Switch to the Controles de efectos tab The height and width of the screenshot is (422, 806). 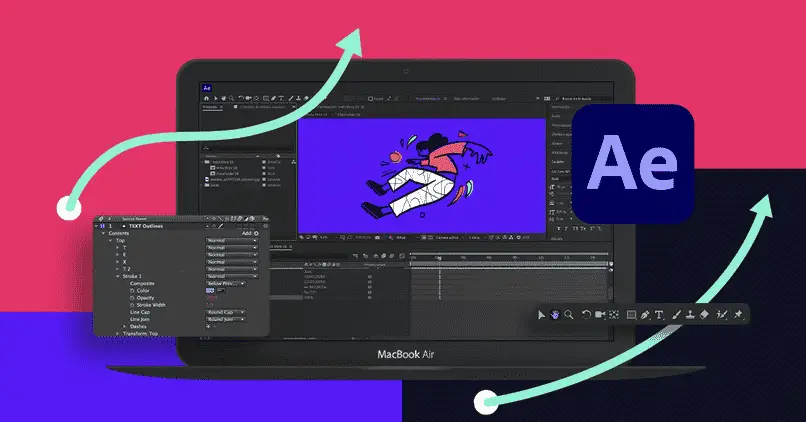pos(263,107)
